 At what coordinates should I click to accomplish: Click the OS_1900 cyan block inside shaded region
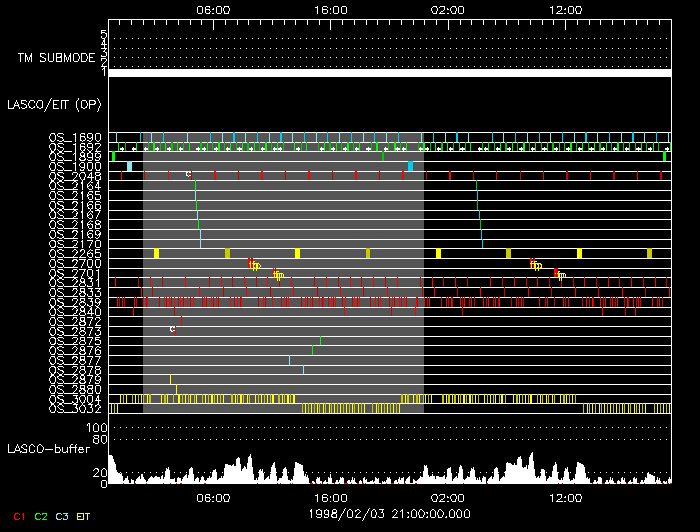[x=411, y=166]
